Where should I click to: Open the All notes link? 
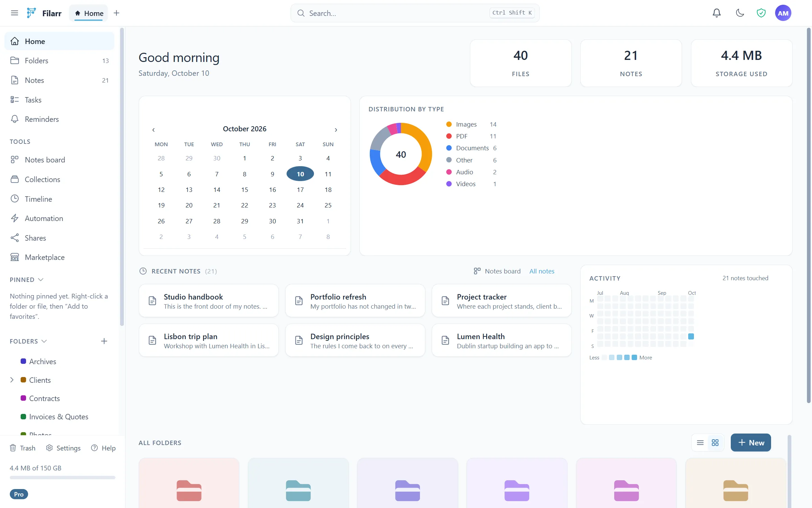(x=542, y=271)
